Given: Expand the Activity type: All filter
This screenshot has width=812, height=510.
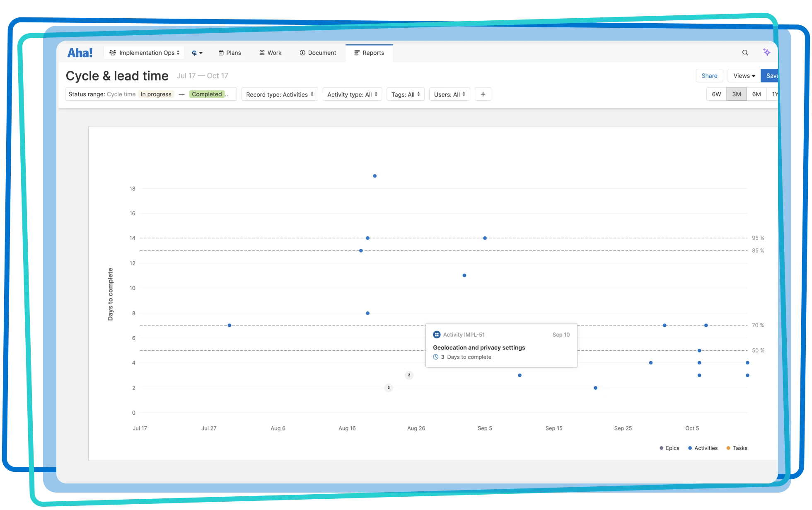Looking at the screenshot, I should coord(352,94).
